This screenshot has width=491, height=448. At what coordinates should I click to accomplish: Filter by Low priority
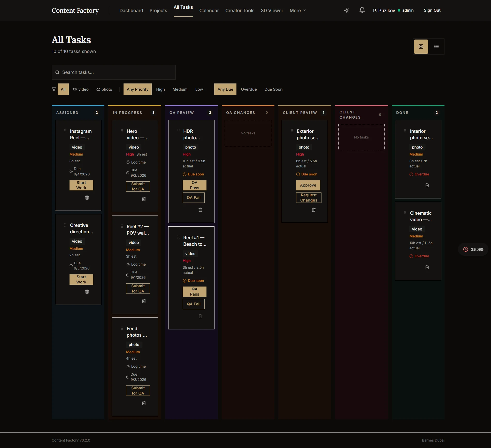[x=199, y=89]
